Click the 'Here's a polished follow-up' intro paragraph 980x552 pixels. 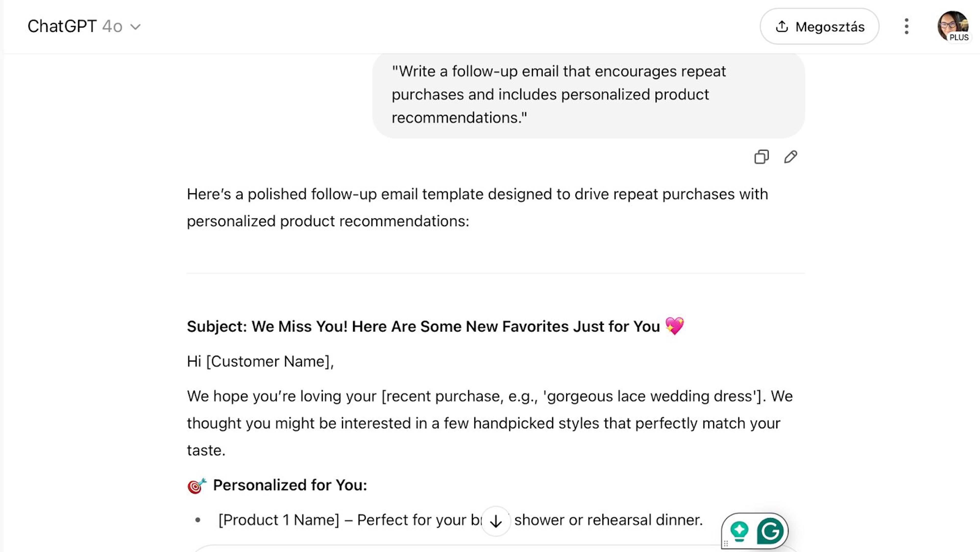[477, 208]
